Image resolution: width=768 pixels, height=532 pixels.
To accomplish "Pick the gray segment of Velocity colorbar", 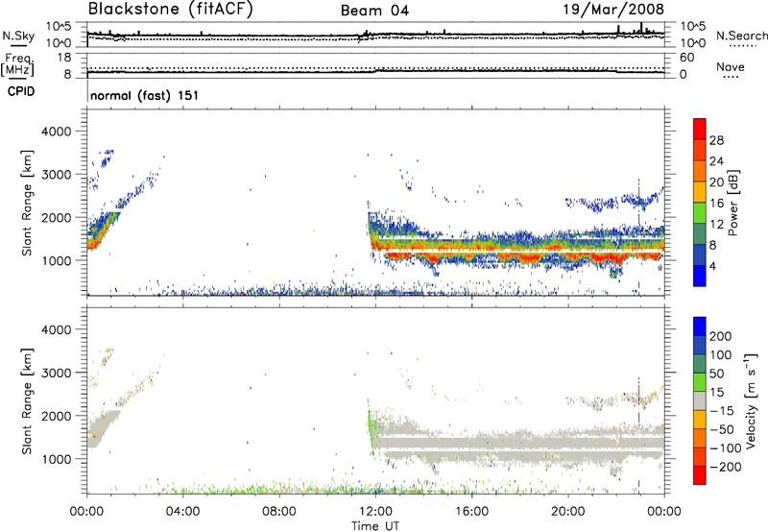I will (700, 401).
